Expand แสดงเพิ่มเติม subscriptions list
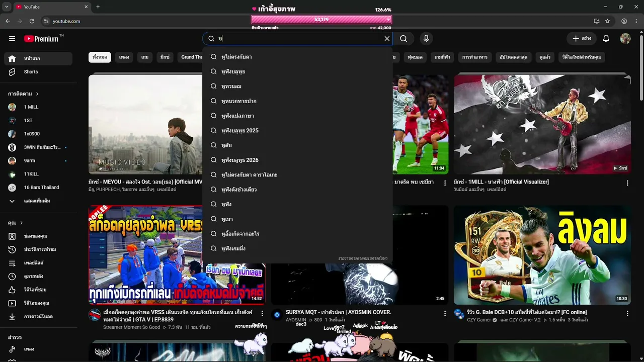The height and width of the screenshot is (362, 644). pyautogui.click(x=38, y=201)
